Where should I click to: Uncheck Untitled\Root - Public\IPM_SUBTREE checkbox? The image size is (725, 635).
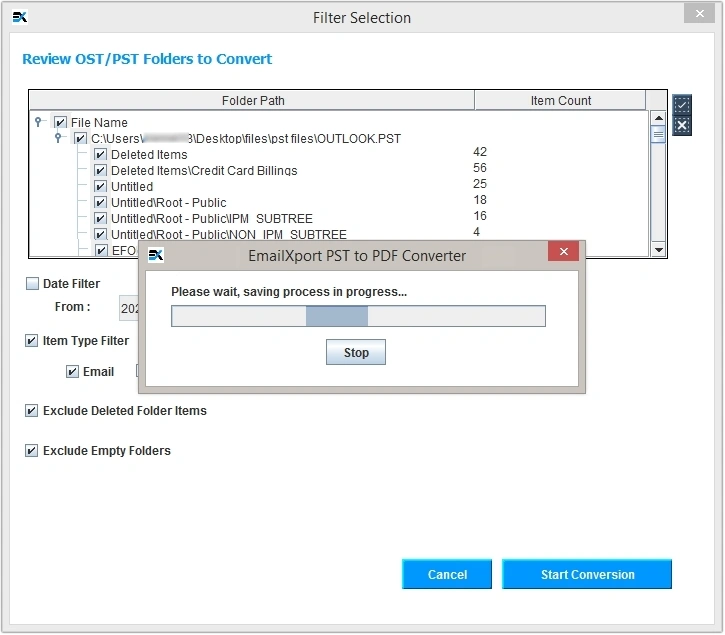(100, 218)
